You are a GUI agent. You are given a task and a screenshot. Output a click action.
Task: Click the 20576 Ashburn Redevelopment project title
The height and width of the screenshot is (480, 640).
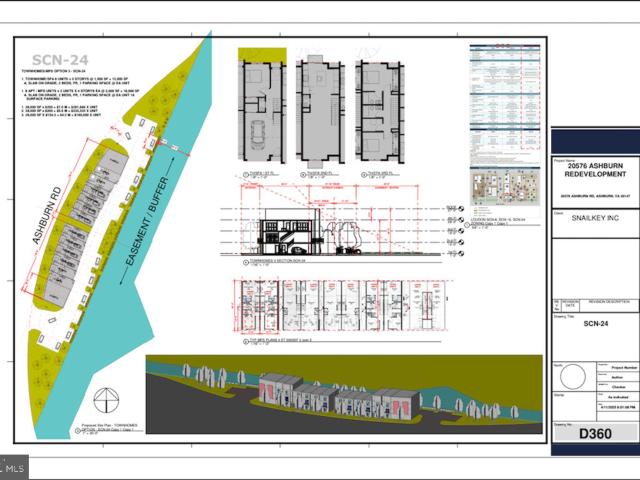coord(594,172)
